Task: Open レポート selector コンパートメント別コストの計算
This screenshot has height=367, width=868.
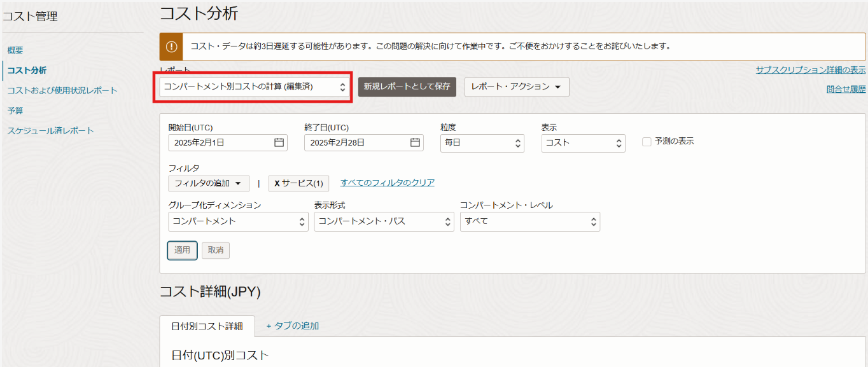Action: [254, 87]
